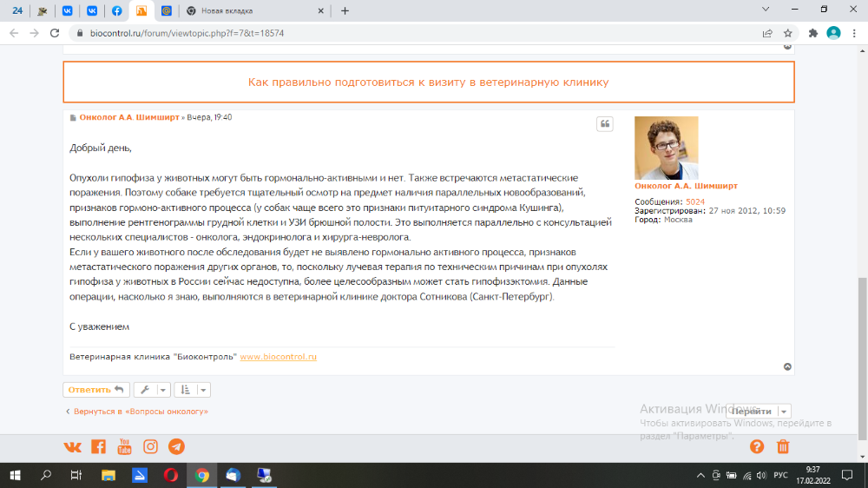The width and height of the screenshot is (868, 488).
Task: Open the post sorting options dropdown
Action: click(192, 390)
